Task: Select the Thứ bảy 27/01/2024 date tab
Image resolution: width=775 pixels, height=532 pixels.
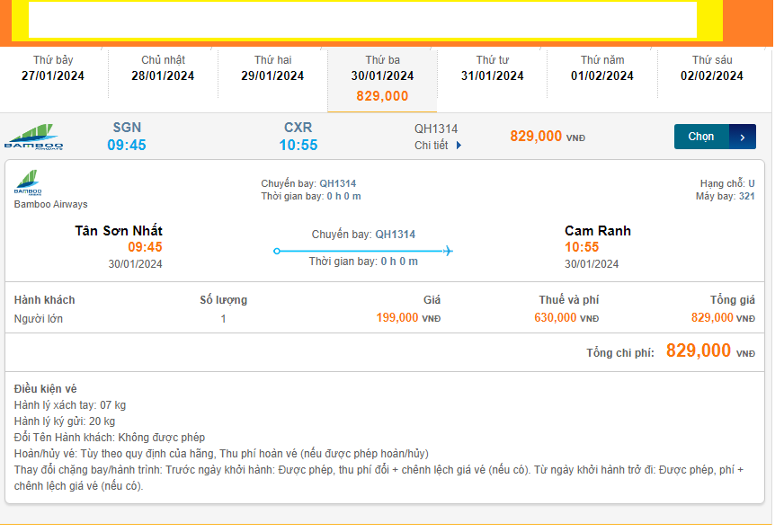Action: point(53,68)
